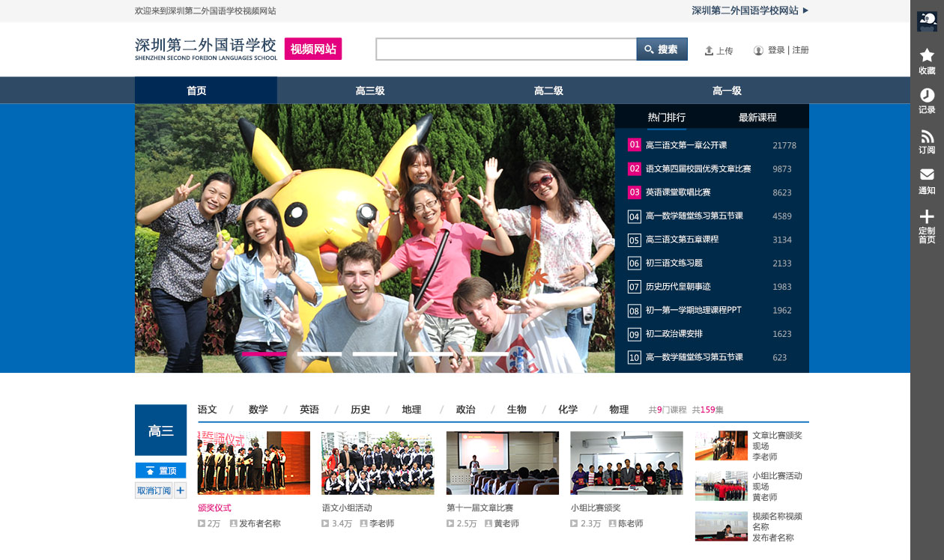Open 记录 history clock icon

(x=927, y=95)
